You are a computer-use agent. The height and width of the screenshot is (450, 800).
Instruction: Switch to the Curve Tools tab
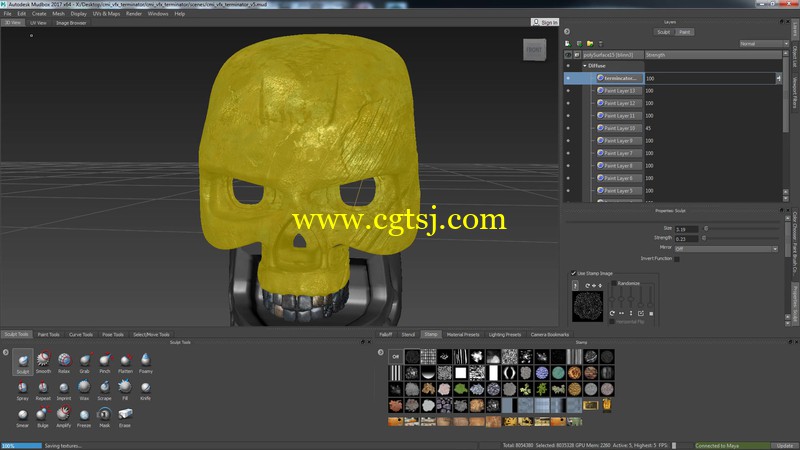(x=81, y=335)
